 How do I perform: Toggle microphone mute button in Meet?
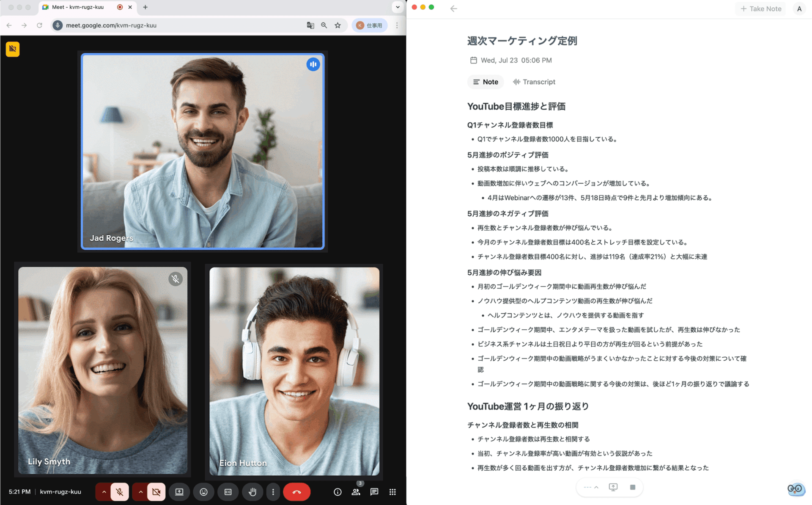[x=120, y=492]
